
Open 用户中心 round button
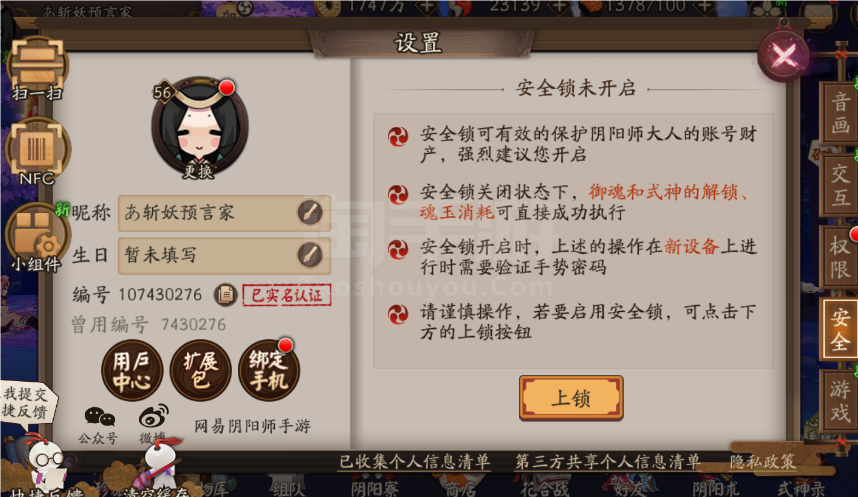point(132,371)
